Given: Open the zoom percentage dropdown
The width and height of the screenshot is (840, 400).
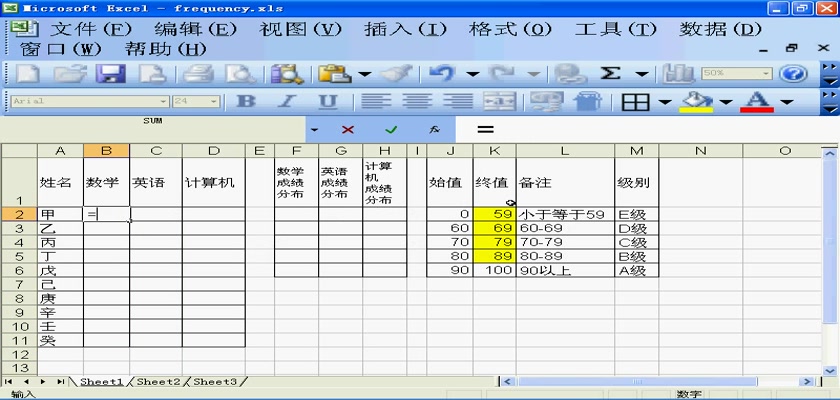Looking at the screenshot, I should (767, 74).
